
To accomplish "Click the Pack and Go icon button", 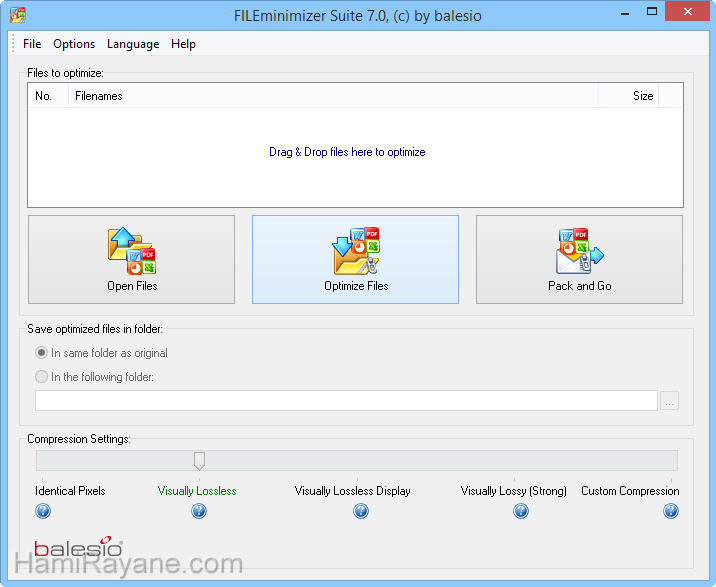I will pyautogui.click(x=579, y=259).
